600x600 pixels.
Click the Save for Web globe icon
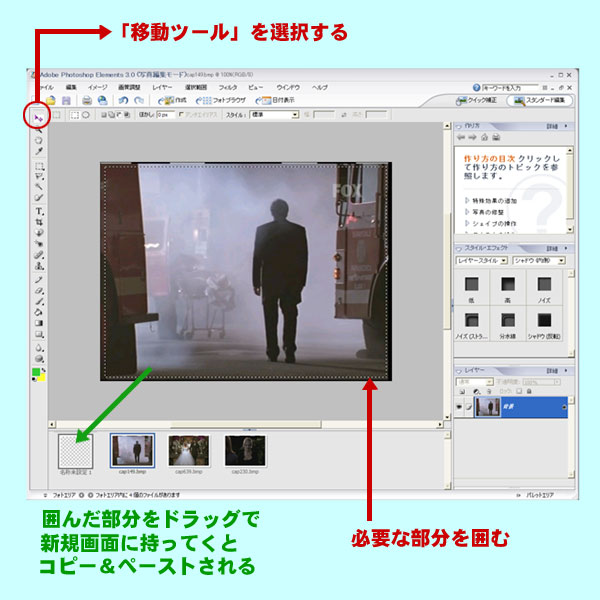102,100
